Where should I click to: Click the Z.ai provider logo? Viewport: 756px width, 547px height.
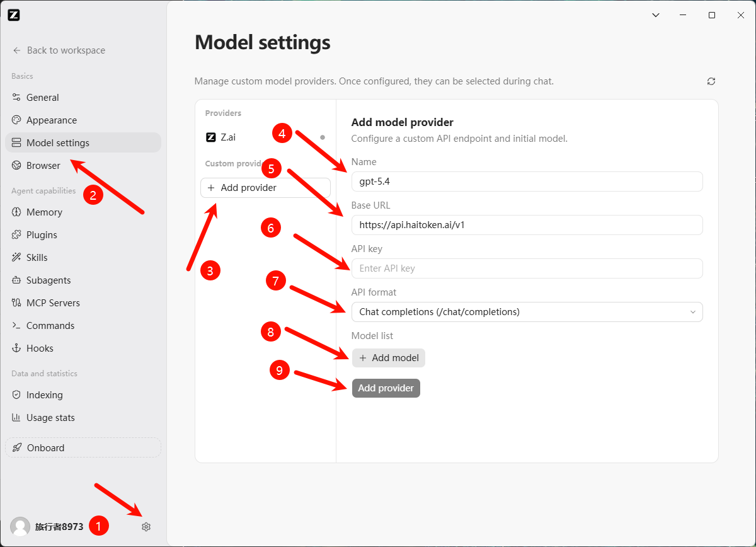tap(211, 137)
